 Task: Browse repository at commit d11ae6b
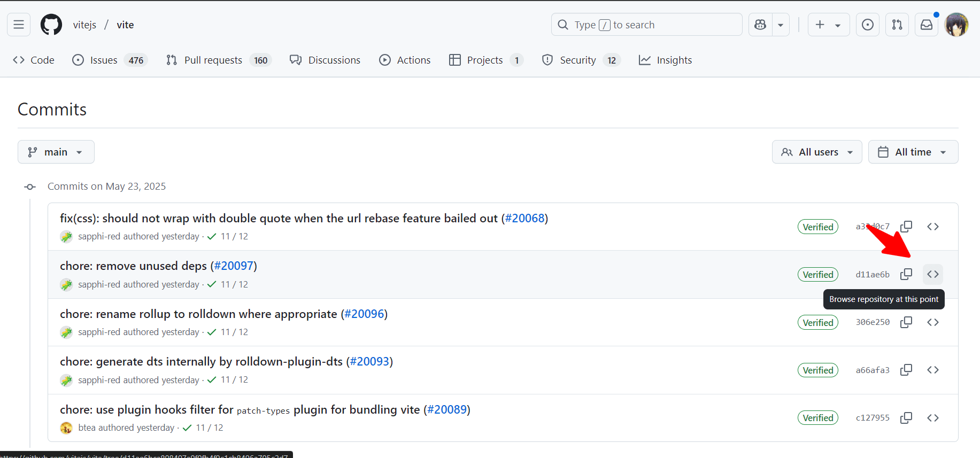[933, 274]
